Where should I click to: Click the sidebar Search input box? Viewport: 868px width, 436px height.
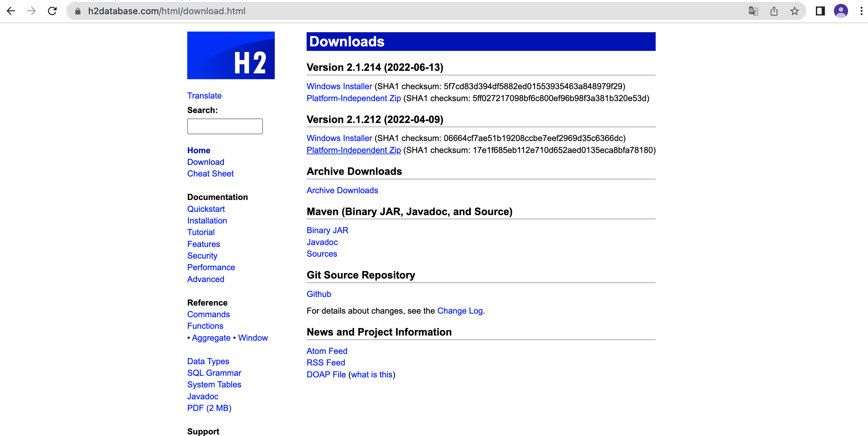pos(225,126)
